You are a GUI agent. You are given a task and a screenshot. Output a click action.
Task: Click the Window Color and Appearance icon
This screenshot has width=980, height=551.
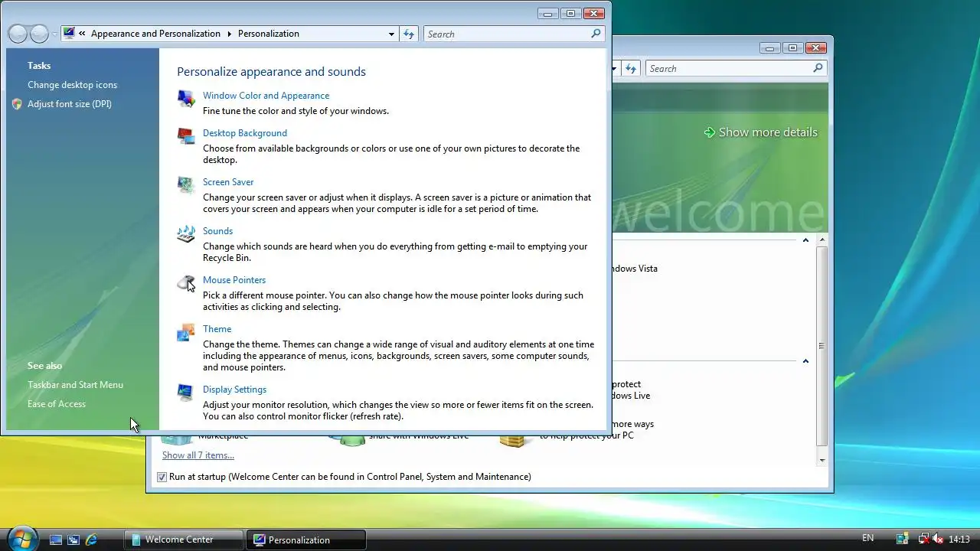[186, 99]
